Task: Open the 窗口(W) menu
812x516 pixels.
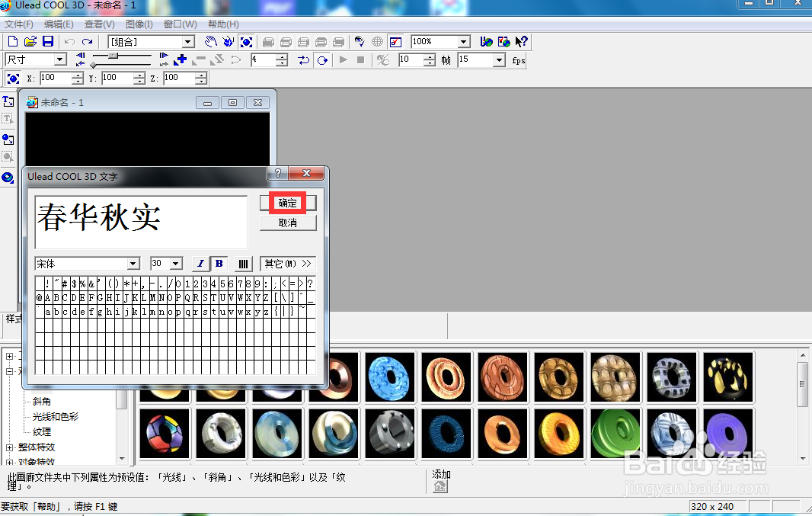Action: tap(180, 24)
